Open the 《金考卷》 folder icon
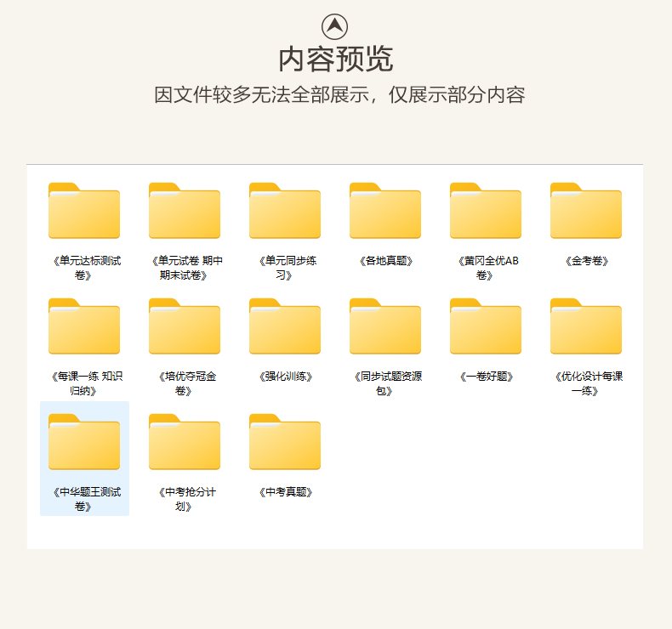 click(585, 211)
